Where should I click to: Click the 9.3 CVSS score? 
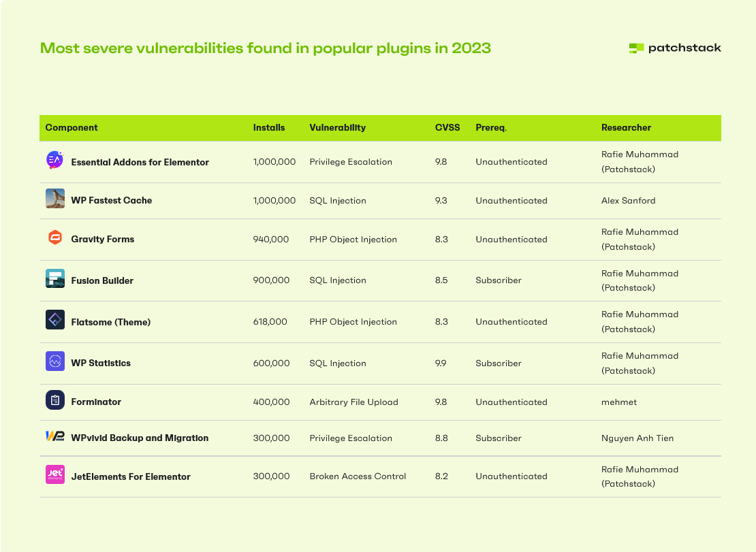tap(441, 200)
